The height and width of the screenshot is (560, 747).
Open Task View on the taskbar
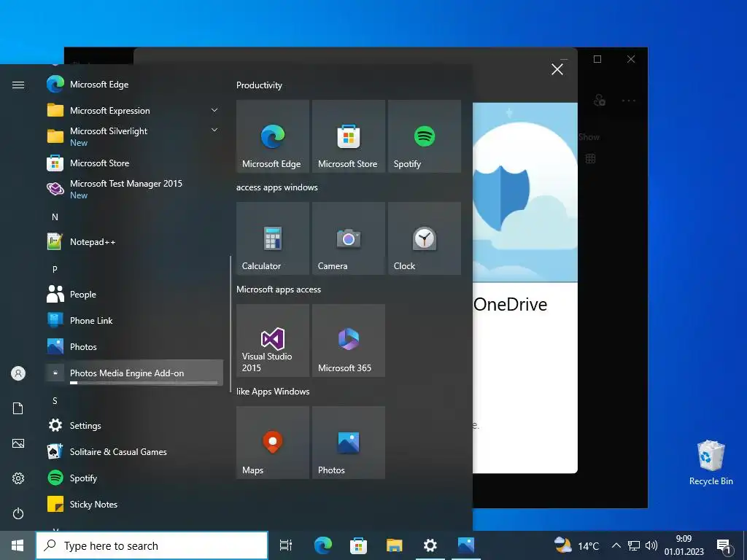286,545
